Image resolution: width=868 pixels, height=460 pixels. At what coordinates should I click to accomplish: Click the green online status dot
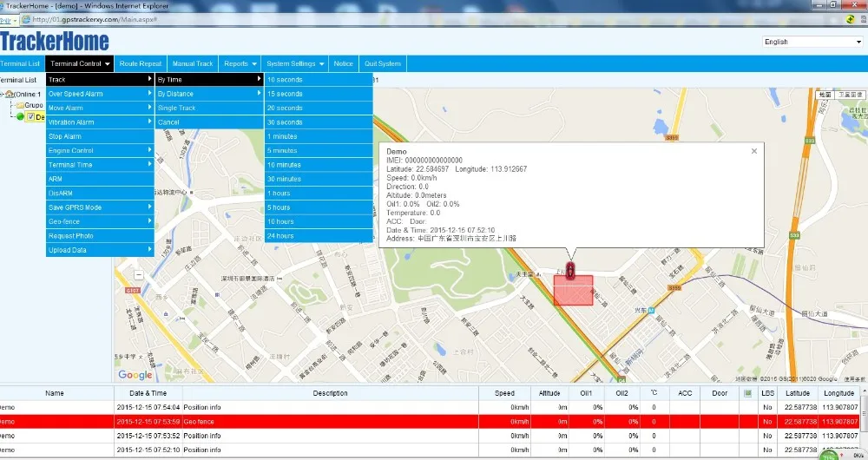[x=20, y=116]
